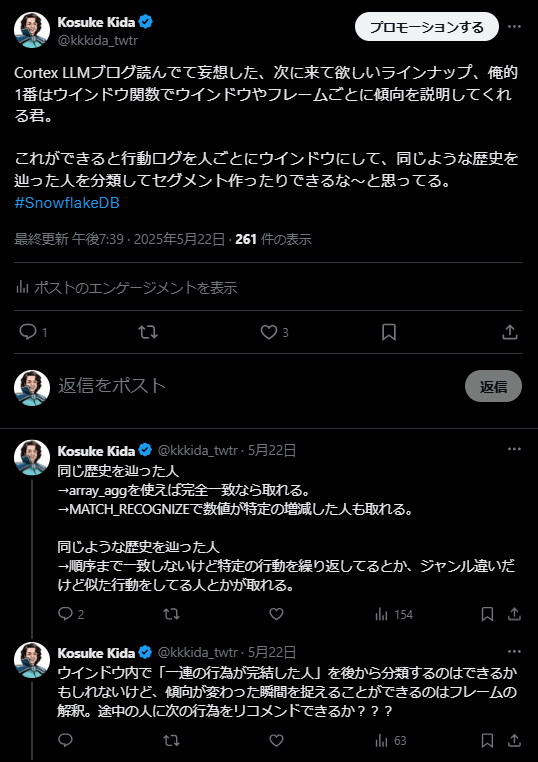View analytics showing 63 views
Image resolution: width=538 pixels, height=762 pixels.
click(390, 741)
